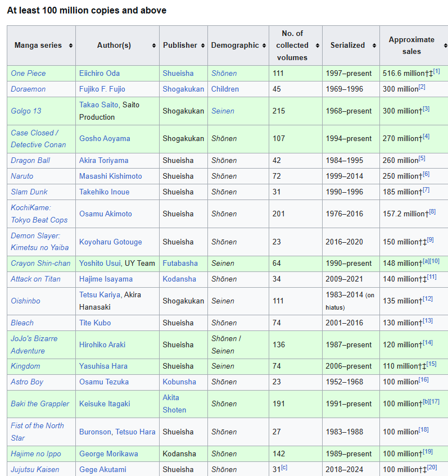The width and height of the screenshot is (448, 476).
Task: Open Case Closed / Detective Conan link
Action: point(38,139)
